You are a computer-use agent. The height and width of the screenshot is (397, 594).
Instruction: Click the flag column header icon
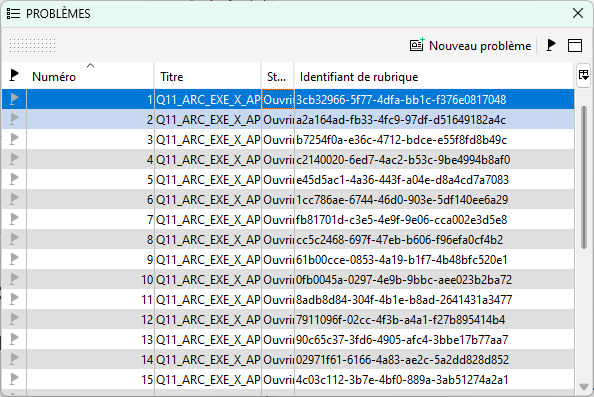14,75
